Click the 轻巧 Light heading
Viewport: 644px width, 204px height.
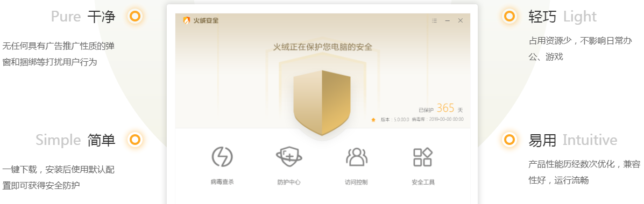click(563, 17)
